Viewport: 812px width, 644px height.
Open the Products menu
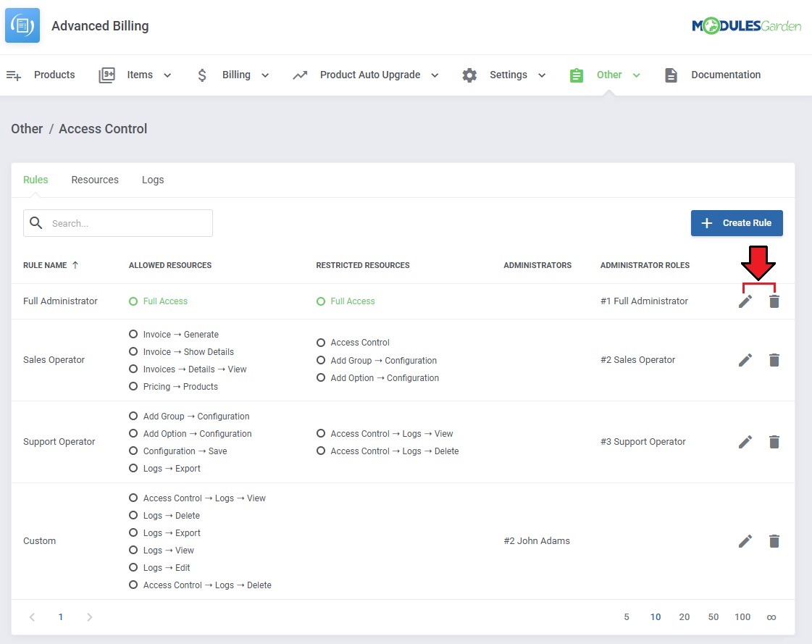point(54,75)
